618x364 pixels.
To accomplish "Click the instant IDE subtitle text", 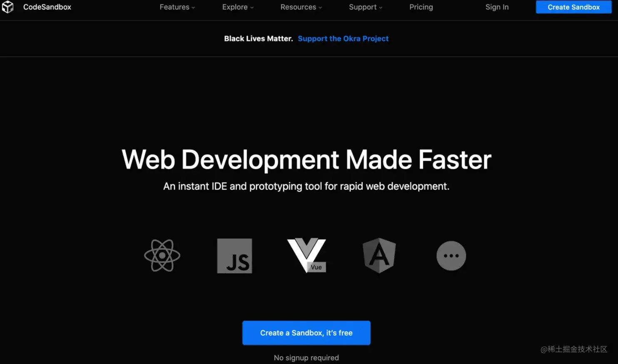I will pyautogui.click(x=307, y=186).
